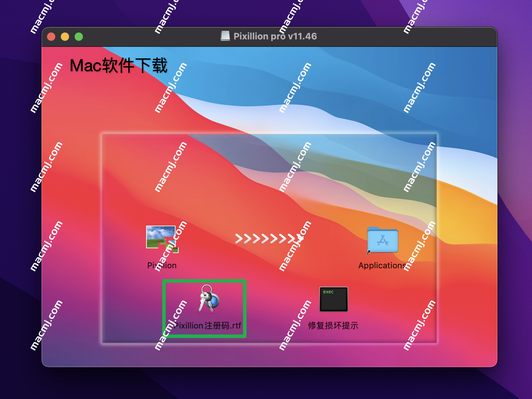Select the 修复损坏提示 file name
This screenshot has height=399, width=532.
(x=333, y=325)
